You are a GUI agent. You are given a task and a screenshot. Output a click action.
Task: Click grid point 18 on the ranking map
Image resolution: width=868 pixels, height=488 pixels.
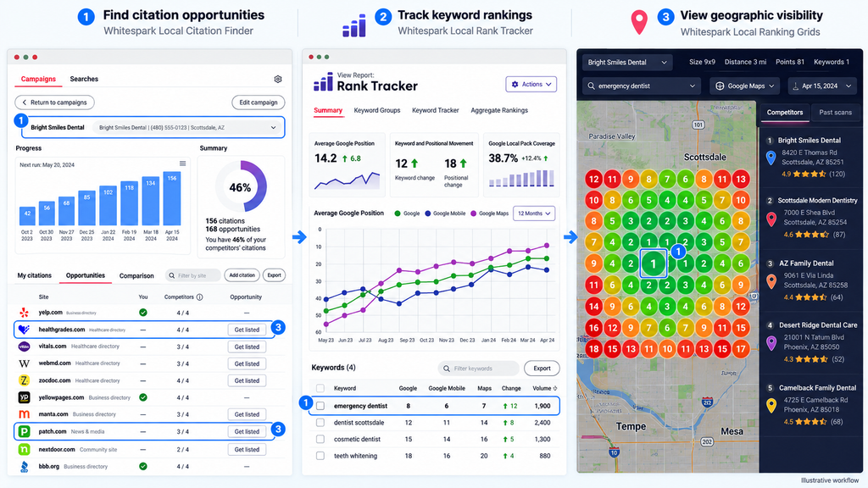(x=593, y=348)
